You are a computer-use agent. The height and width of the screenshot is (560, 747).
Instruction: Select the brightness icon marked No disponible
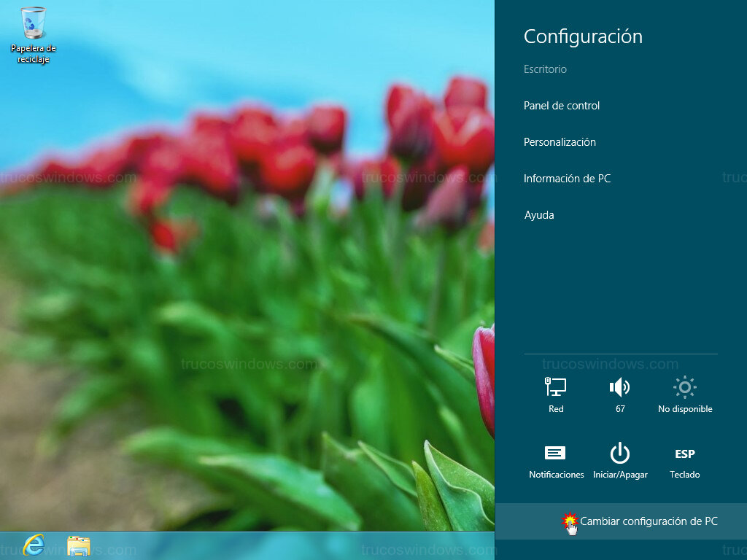[684, 390]
